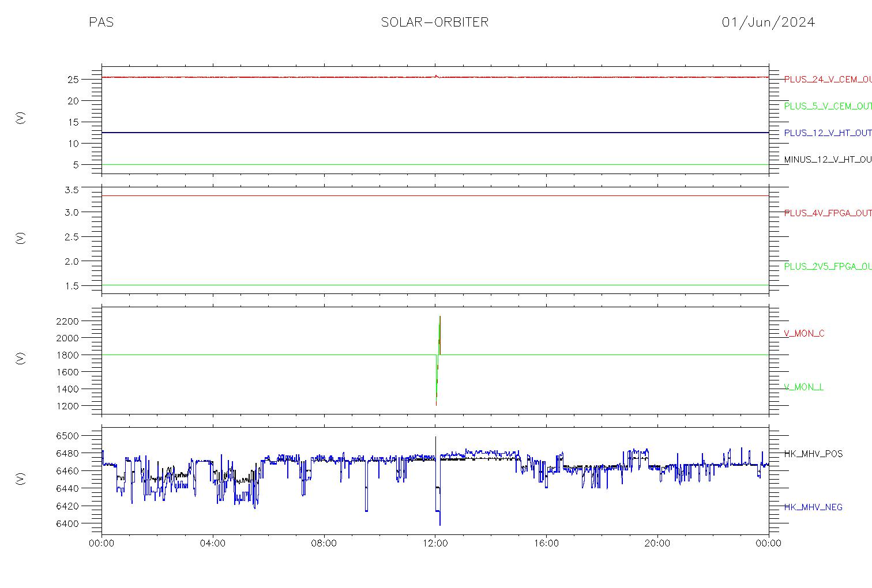Select the HK_MHV_NEG legend label
Screen dimensions: 872x588
[813, 507]
